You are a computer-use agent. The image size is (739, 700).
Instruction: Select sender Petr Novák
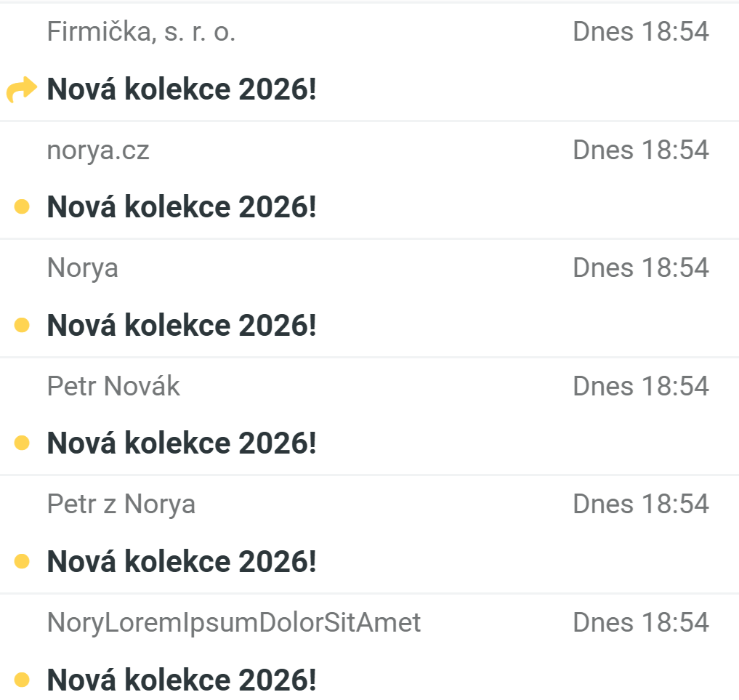[113, 386]
